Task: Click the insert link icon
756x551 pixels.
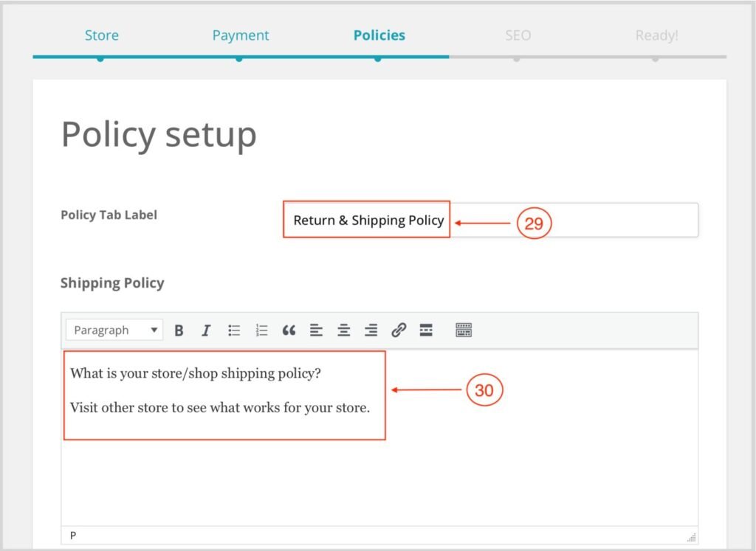Action: tap(399, 330)
